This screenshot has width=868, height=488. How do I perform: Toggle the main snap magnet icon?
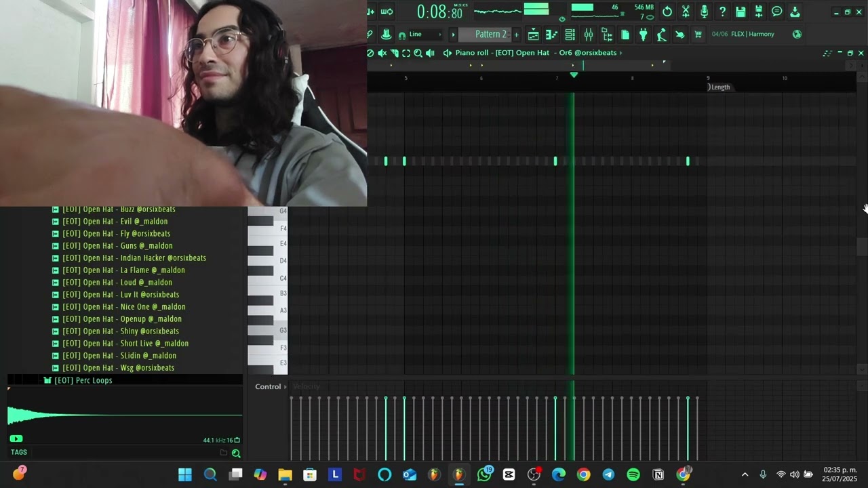pyautogui.click(x=402, y=35)
